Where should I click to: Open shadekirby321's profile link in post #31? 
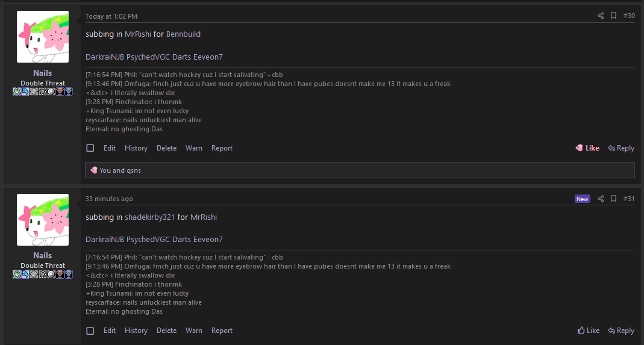(150, 217)
